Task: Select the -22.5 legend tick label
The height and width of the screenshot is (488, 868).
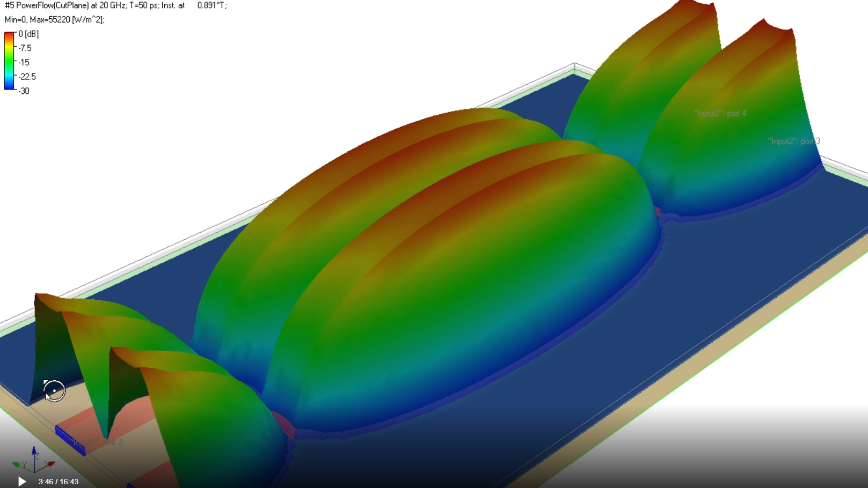Action: click(27, 77)
